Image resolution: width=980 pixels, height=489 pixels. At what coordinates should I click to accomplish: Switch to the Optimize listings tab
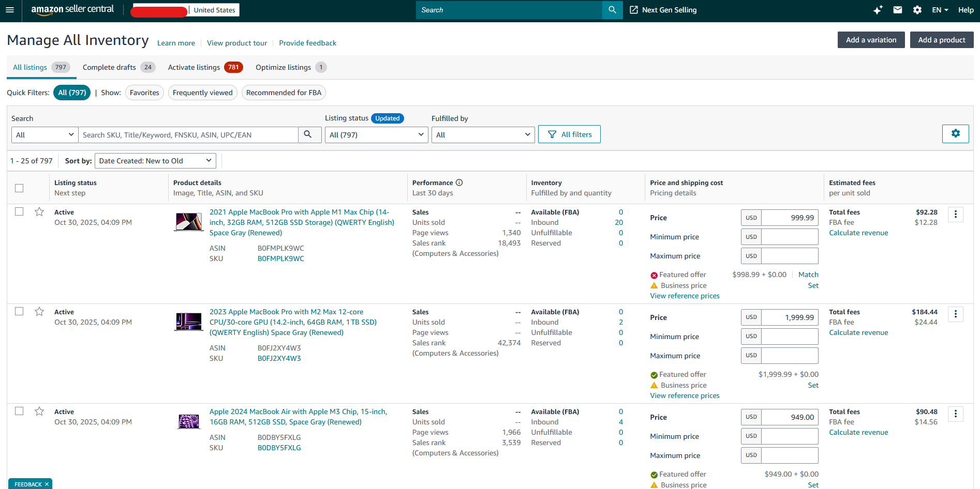click(291, 67)
